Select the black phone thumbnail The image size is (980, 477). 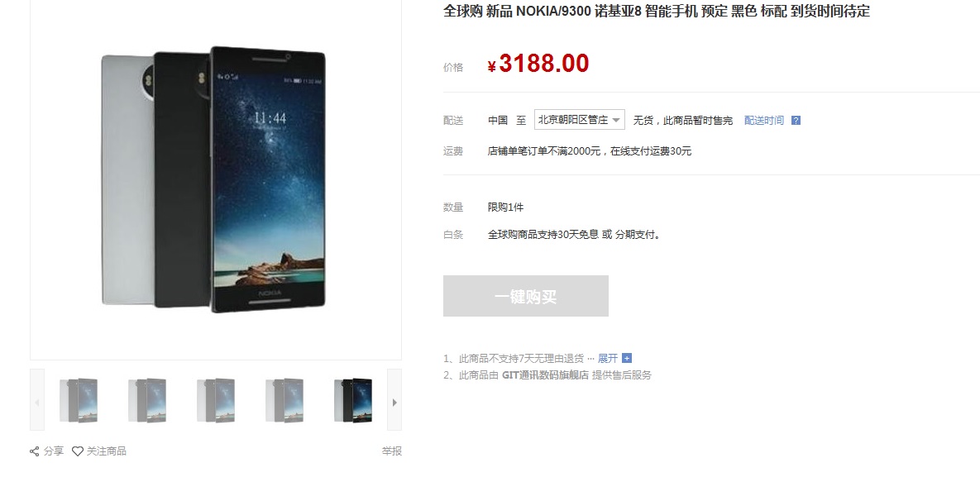click(x=354, y=400)
